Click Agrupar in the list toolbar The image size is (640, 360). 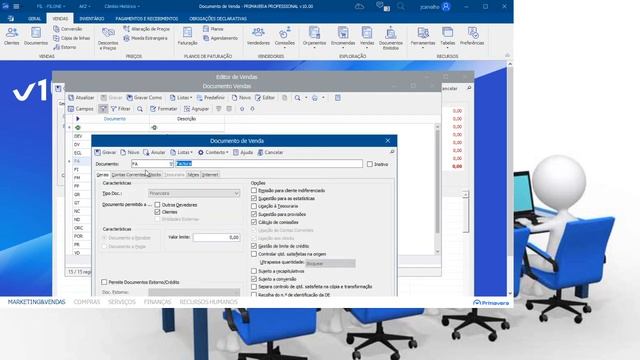196,109
